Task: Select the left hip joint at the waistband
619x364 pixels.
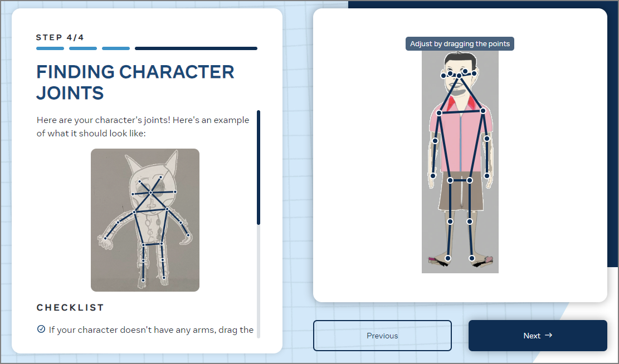Action: tap(450, 180)
